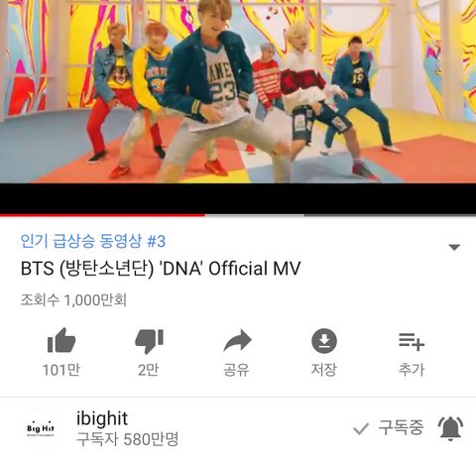Tap the add-to-playlist icon
The height and width of the screenshot is (461, 476).
[412, 342]
